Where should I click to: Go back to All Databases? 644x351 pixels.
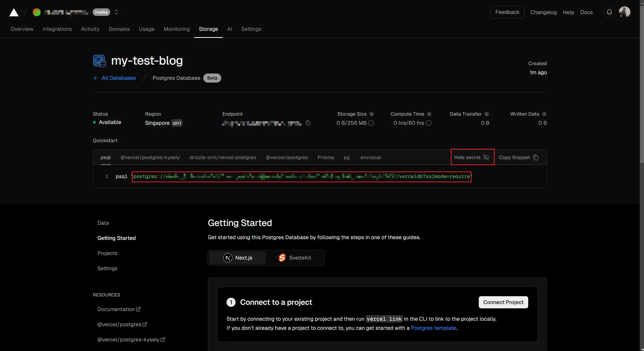click(119, 78)
